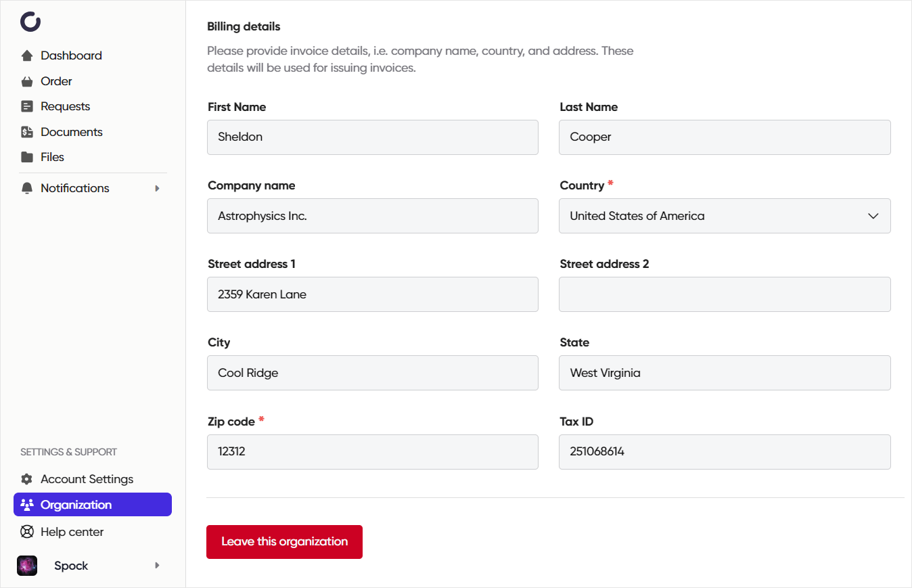Select the Tax ID input field
Screen dimensions: 912x588
724,451
